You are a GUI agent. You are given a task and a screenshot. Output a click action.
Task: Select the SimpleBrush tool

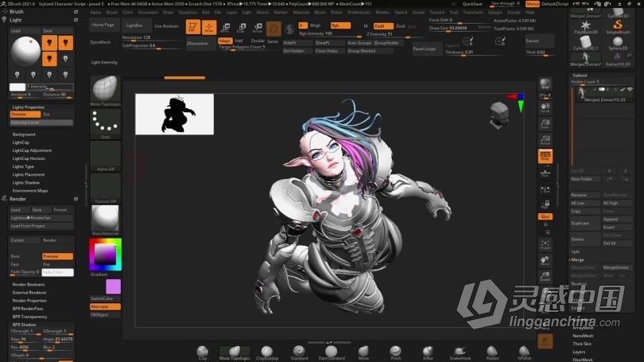click(x=617, y=27)
